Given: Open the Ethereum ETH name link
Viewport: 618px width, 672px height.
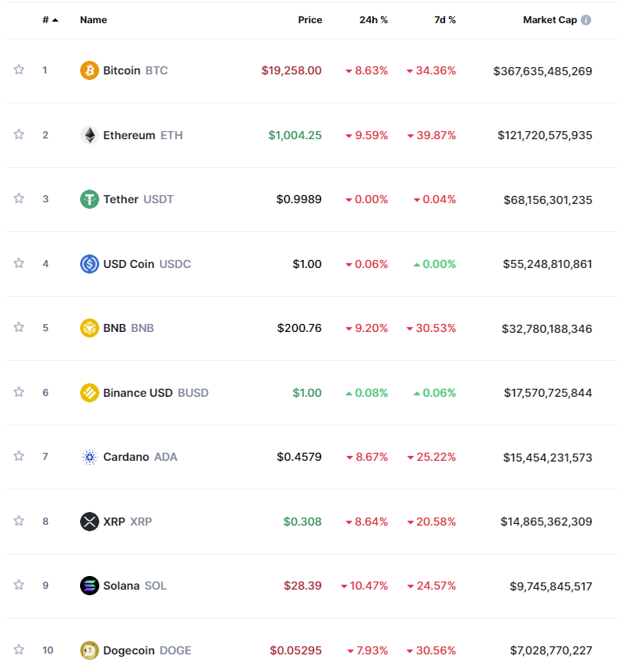Looking at the screenshot, I should (142, 135).
